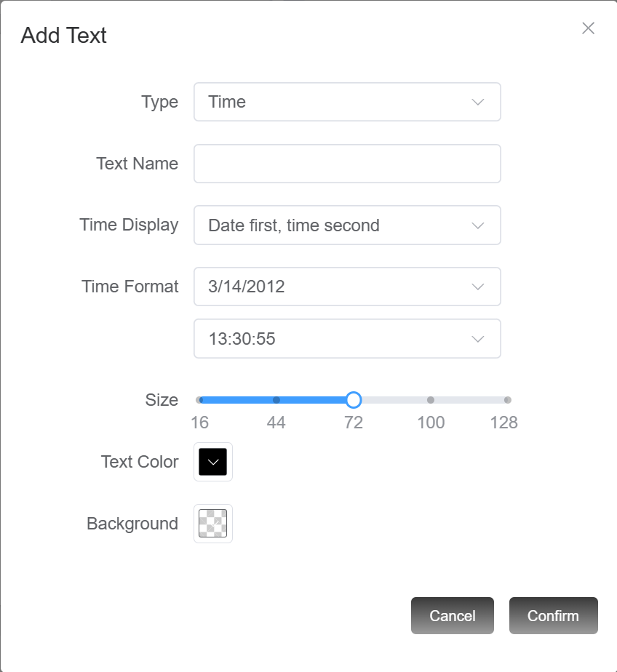Set Size slider to the 128 mark
The image size is (617, 672).
tap(507, 400)
